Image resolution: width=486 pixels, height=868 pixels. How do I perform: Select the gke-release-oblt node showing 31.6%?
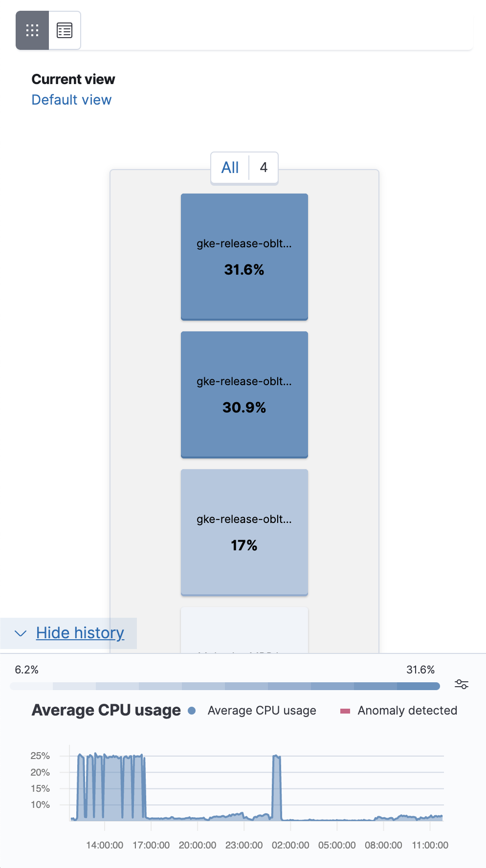click(244, 257)
